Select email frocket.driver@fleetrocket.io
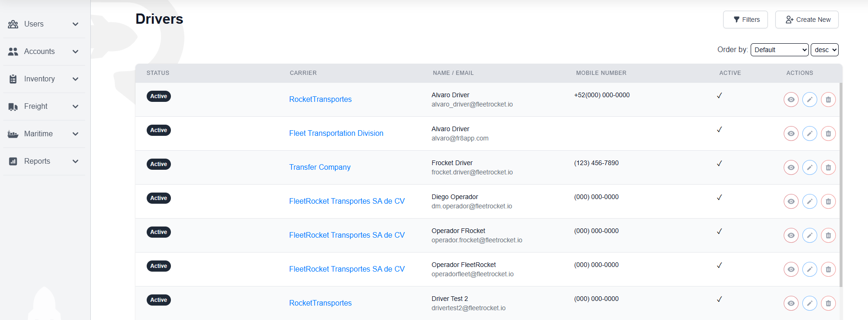868x320 pixels. (x=472, y=173)
